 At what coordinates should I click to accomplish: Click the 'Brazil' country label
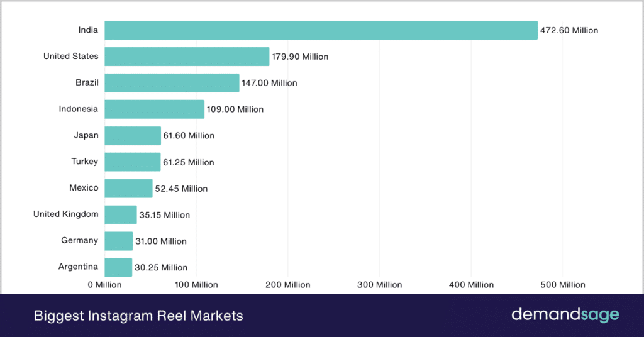(87, 82)
